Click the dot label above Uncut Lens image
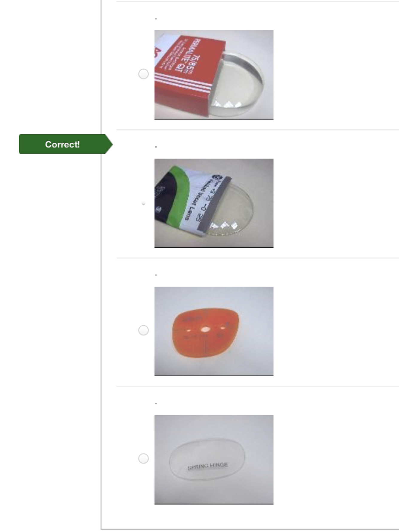The width and height of the screenshot is (399, 532). click(x=156, y=147)
